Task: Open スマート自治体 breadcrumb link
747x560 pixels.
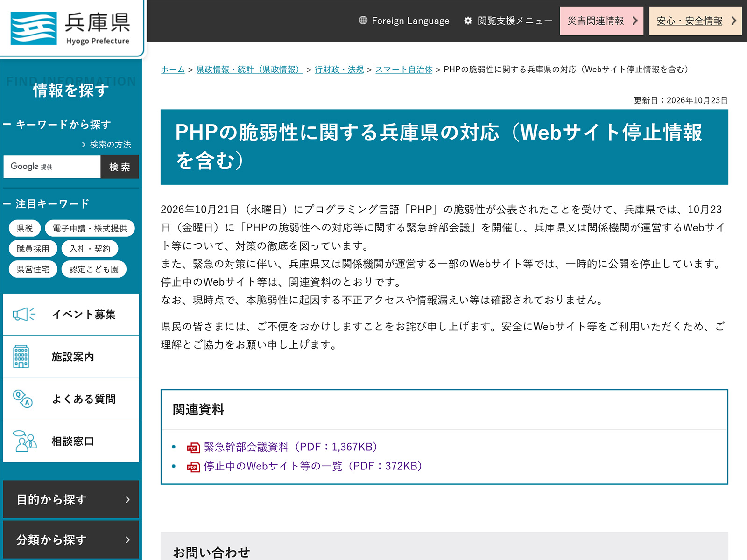Action: 404,70
